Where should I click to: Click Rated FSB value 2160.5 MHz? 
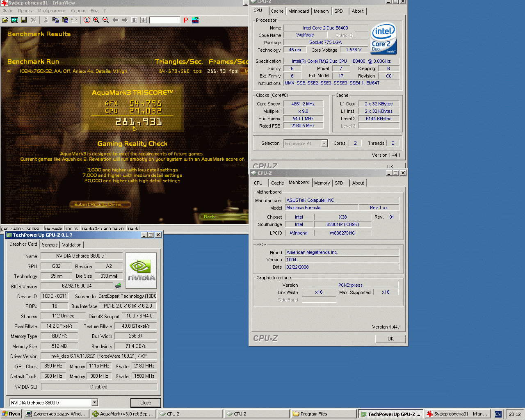(x=303, y=126)
